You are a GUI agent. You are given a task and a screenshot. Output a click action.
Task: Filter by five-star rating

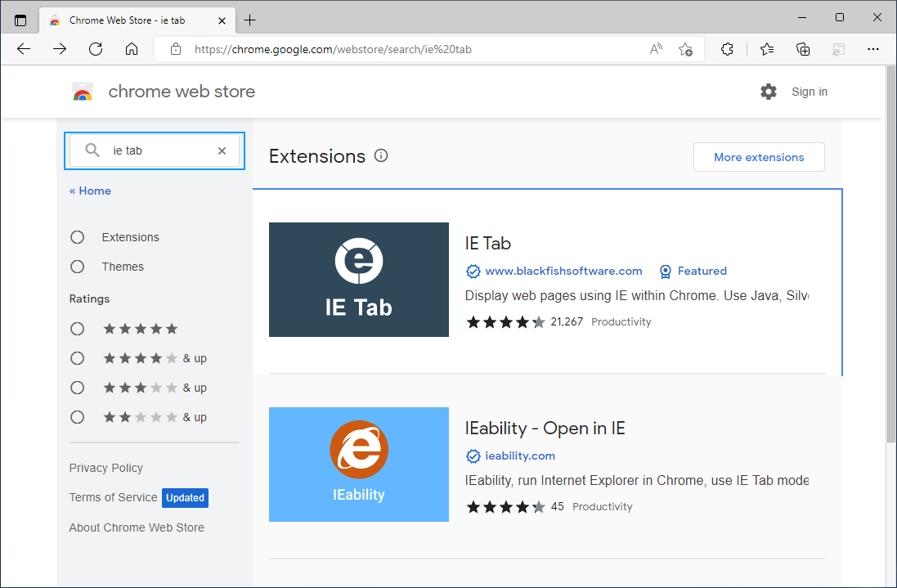click(78, 329)
